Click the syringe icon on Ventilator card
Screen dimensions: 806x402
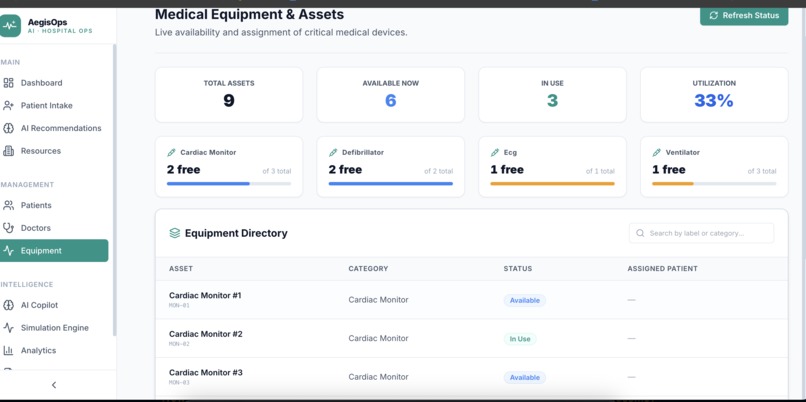(656, 153)
